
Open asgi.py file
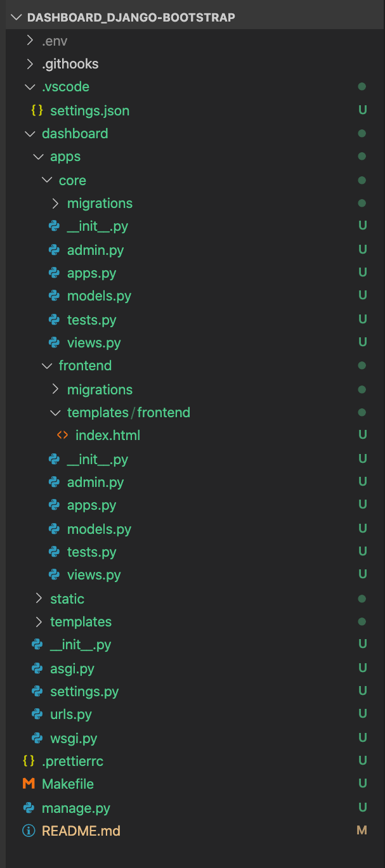tap(72, 668)
